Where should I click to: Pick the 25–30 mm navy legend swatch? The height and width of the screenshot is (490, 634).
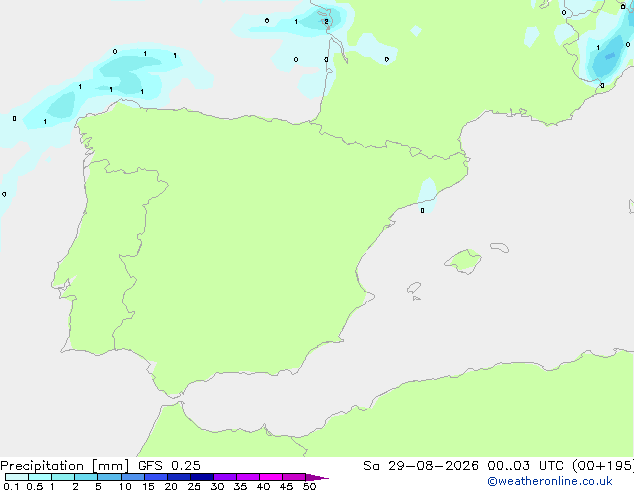(201, 477)
